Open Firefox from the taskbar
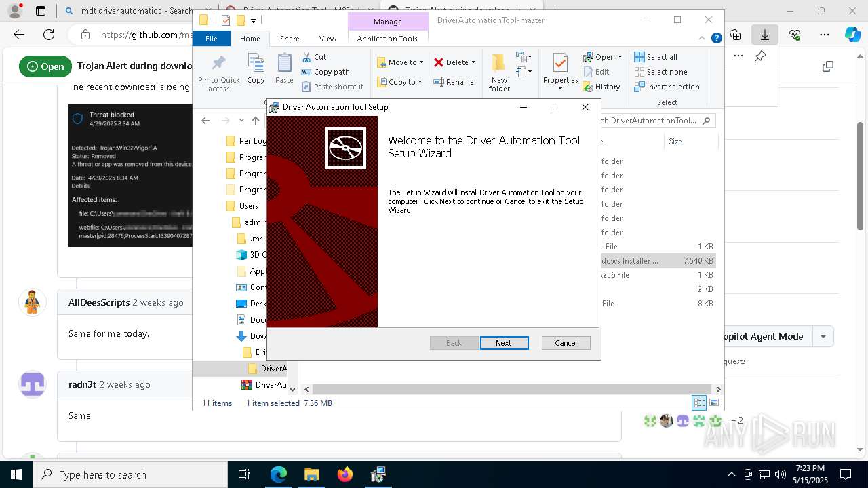Screen dimensions: 868x488 click(344, 474)
